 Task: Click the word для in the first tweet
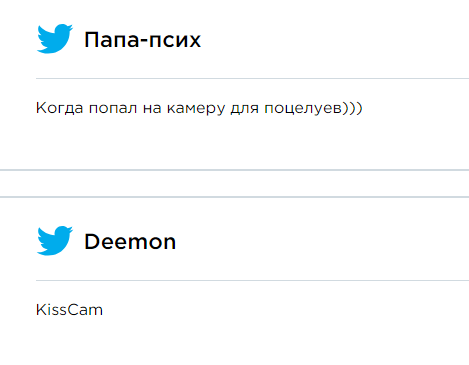pyautogui.click(x=244, y=109)
